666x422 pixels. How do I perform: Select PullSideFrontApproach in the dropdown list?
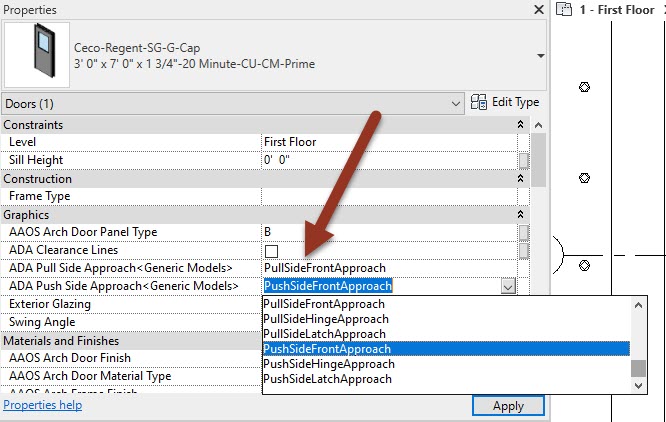[446, 304]
